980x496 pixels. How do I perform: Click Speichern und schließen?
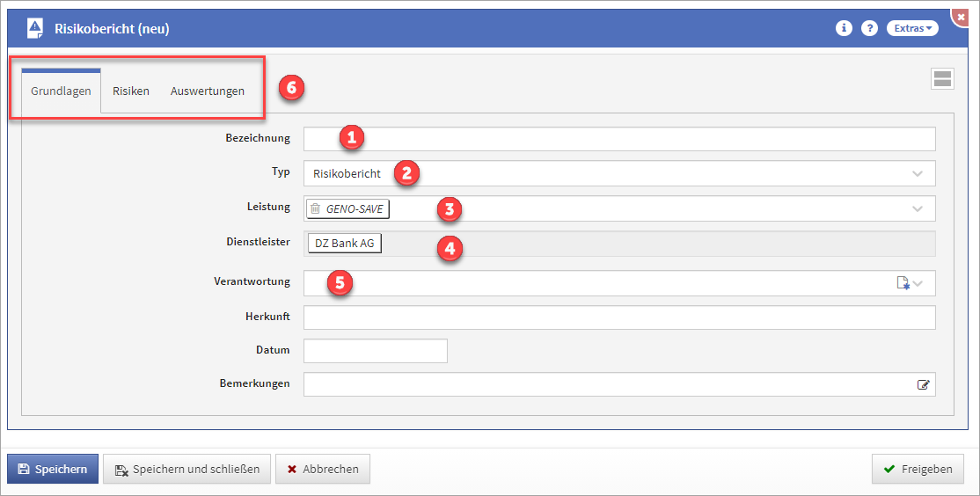(186, 469)
